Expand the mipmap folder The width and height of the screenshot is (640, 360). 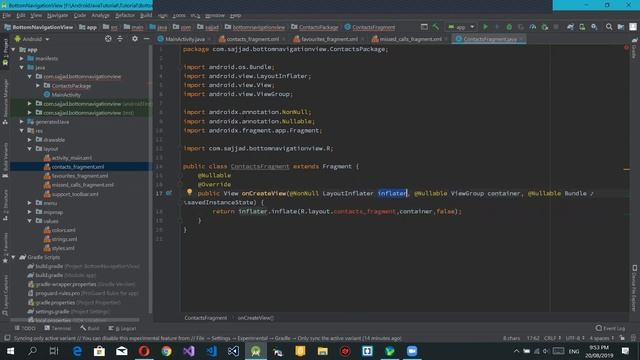click(x=30, y=212)
